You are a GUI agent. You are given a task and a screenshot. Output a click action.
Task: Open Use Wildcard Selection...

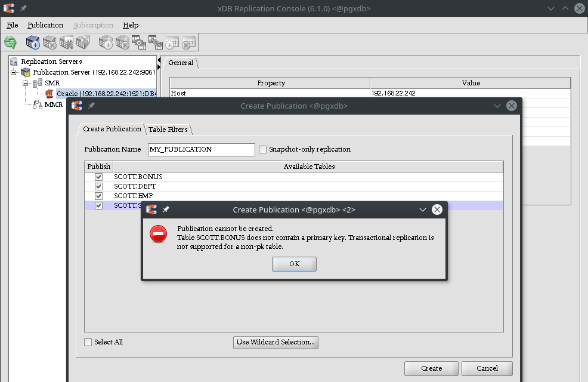(276, 342)
